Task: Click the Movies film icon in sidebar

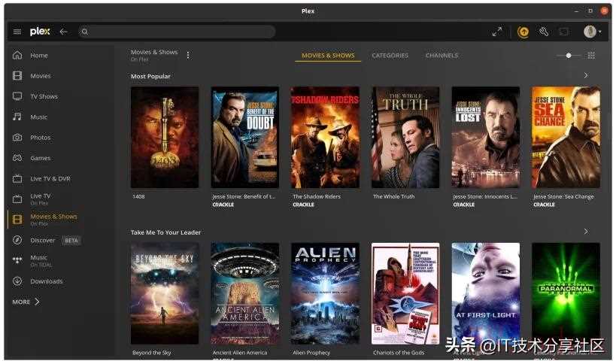Action: pos(17,76)
